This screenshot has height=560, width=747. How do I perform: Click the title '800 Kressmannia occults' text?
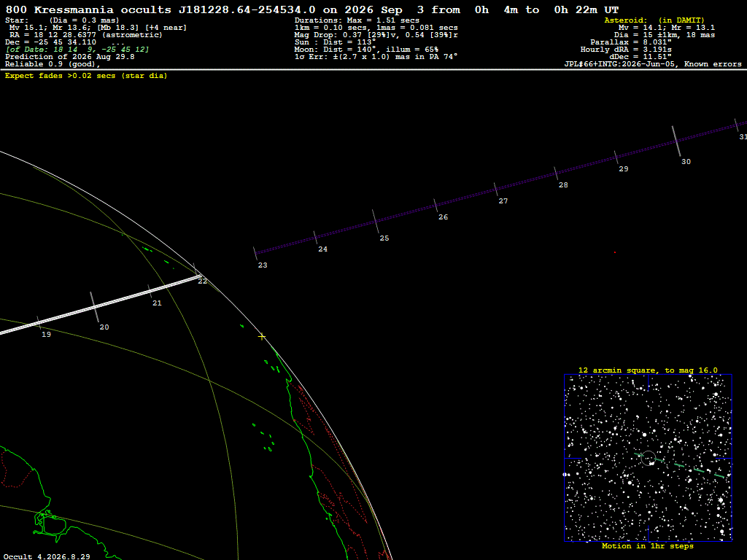coord(88,10)
